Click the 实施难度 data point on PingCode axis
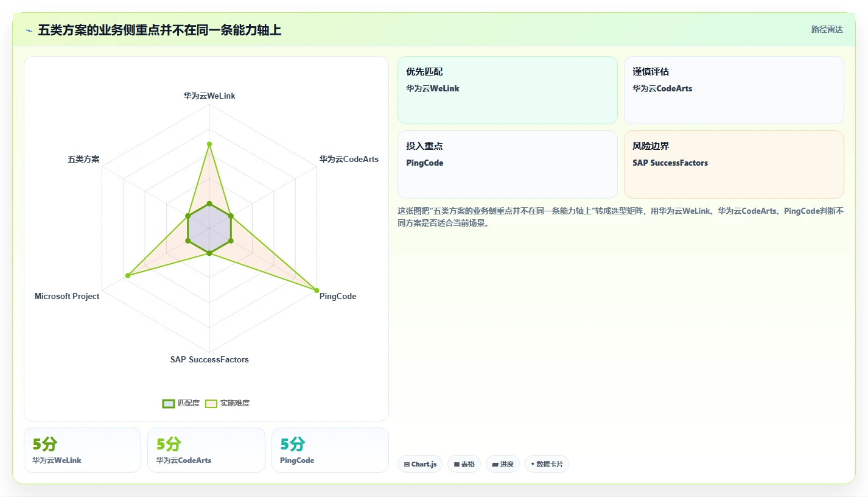This screenshot has width=868, height=497. pos(317,290)
